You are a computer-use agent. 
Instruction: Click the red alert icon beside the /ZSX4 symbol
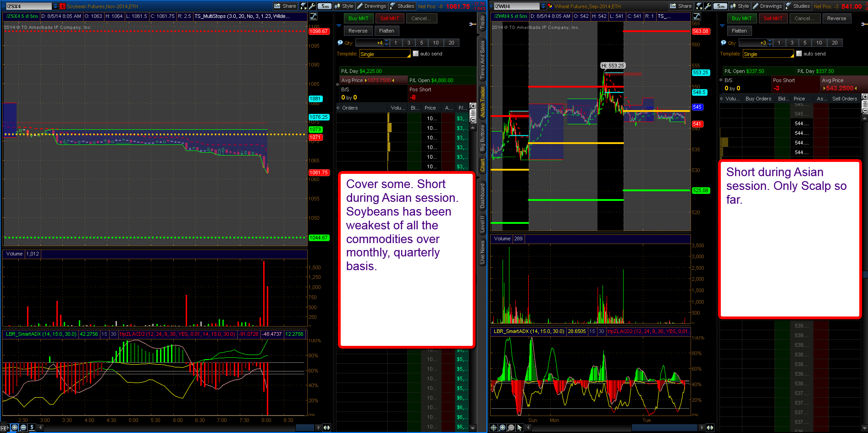point(63,6)
